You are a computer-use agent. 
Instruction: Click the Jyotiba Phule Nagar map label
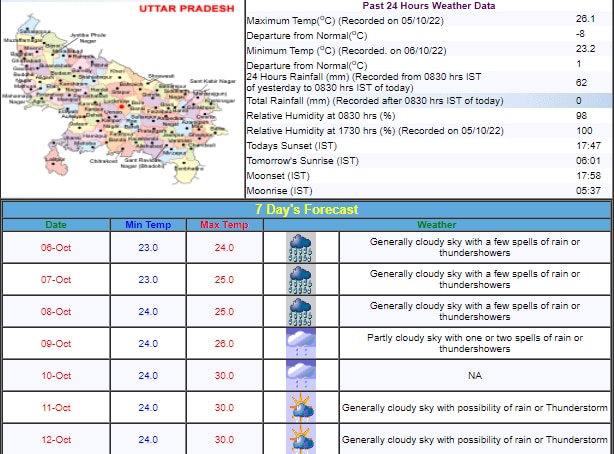[x=90, y=37]
